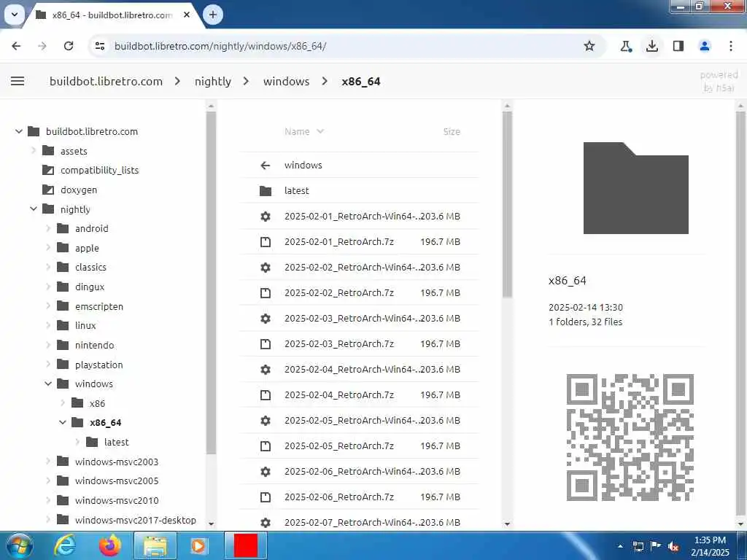747x560 pixels.
Task: Open windows-msvc2005 folder in tree
Action: (x=116, y=481)
